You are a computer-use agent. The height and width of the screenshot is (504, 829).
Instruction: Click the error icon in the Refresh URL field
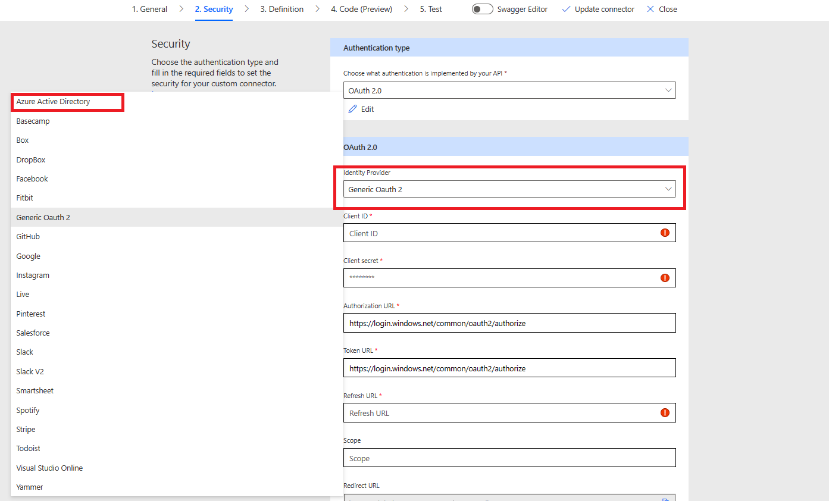coord(665,412)
